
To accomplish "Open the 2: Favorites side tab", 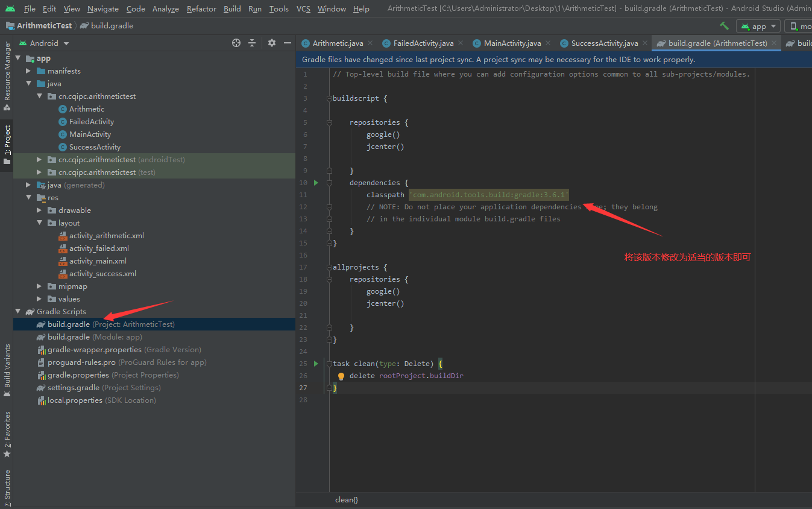I will (x=7, y=434).
